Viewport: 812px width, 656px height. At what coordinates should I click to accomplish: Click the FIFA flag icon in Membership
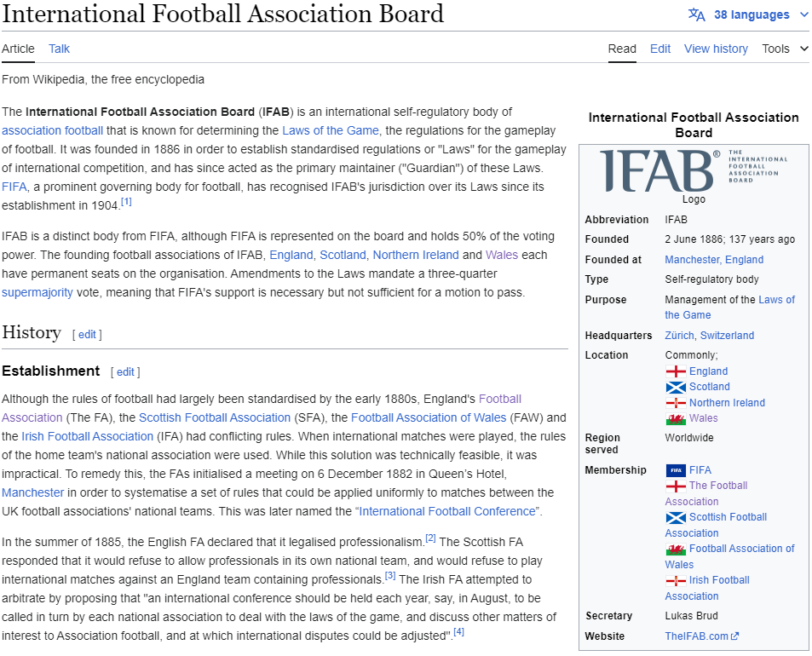(x=676, y=470)
